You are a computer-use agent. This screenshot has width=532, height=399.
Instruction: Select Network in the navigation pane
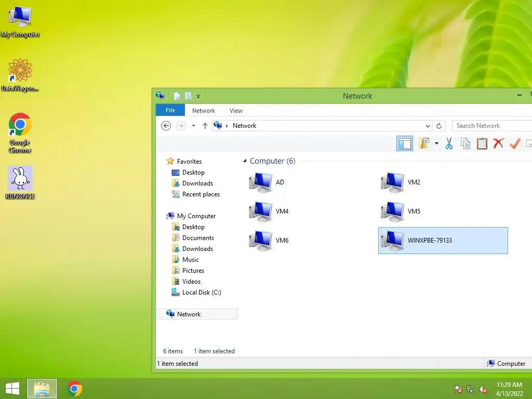[x=197, y=314]
